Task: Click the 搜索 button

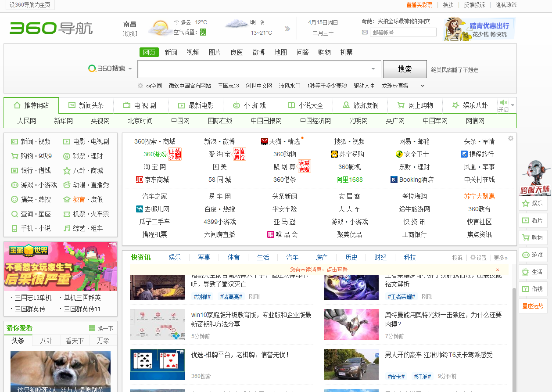Action: click(405, 69)
